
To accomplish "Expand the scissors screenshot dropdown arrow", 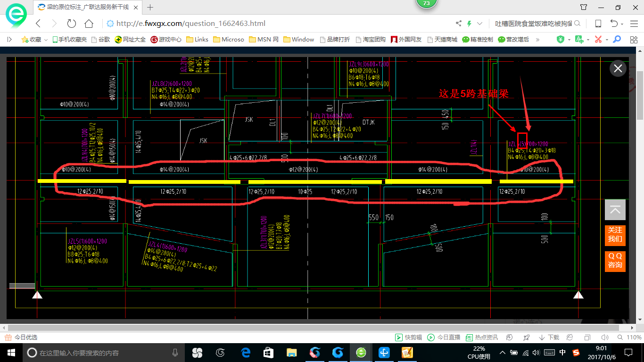I will coord(607,40).
